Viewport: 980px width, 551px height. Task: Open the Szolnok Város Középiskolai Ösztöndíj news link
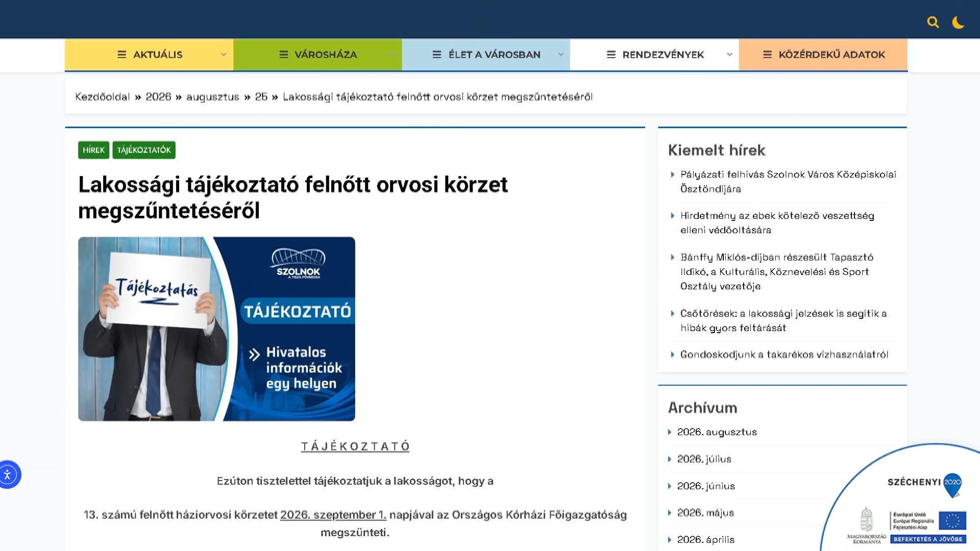coord(788,182)
